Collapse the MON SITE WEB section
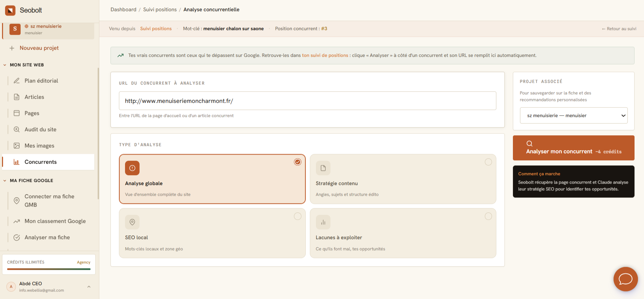Viewport: 644px width, 299px height. 5,65
